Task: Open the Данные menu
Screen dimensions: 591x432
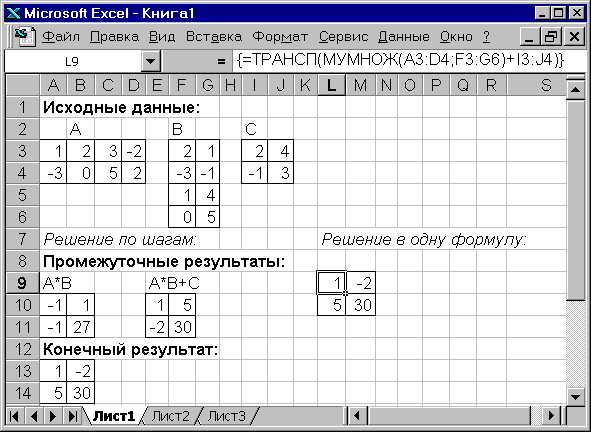Action: (x=404, y=37)
